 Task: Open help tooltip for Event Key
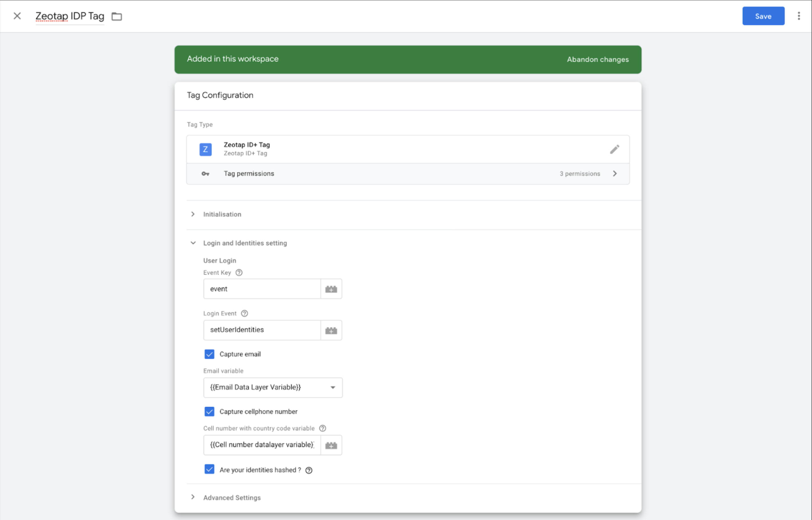(x=239, y=272)
